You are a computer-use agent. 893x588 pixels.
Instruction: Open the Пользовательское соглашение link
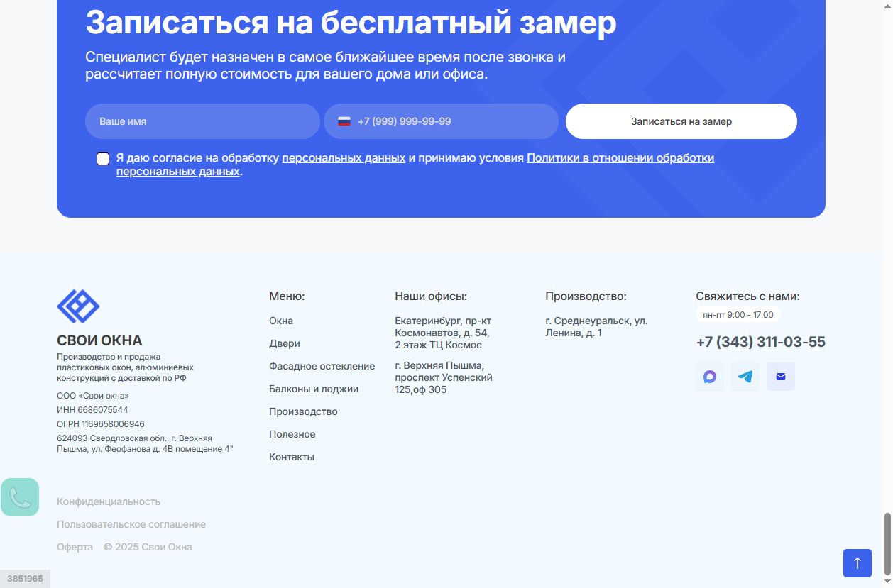(131, 524)
